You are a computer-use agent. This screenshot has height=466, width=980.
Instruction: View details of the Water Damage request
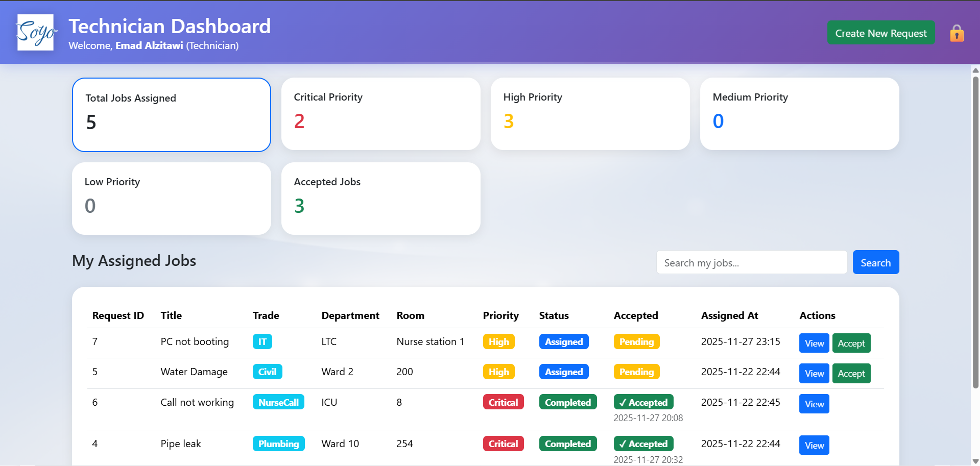coord(814,373)
